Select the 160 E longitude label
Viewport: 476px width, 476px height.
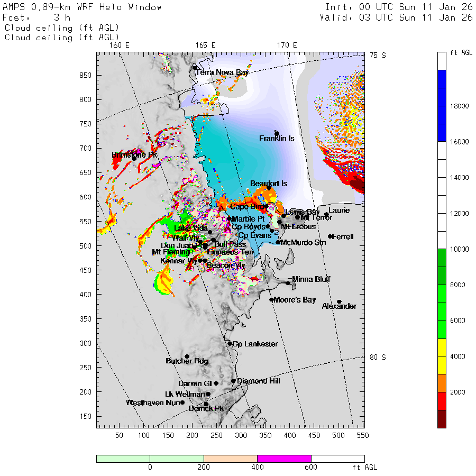pos(120,45)
